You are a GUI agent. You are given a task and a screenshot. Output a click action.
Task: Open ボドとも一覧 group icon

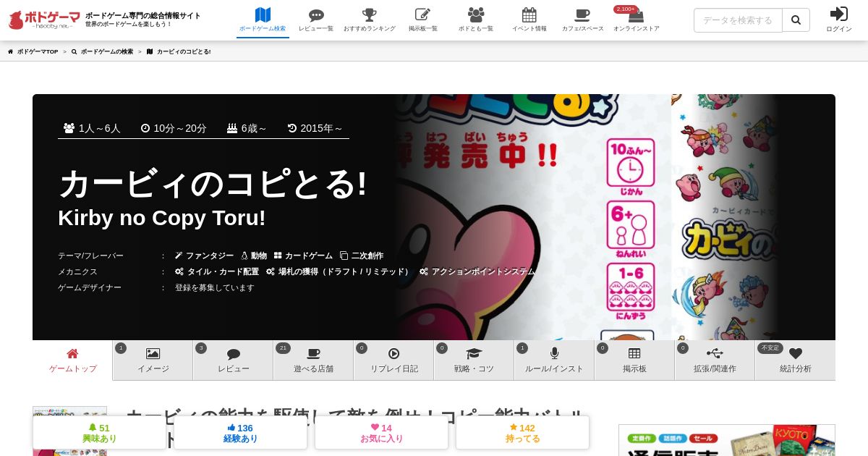[476, 14]
